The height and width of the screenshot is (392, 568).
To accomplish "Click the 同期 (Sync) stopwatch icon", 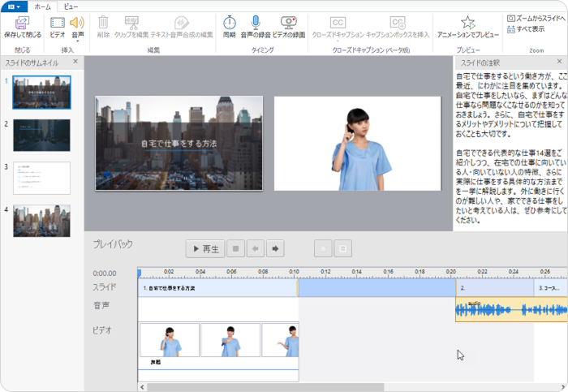I will click(x=229, y=23).
